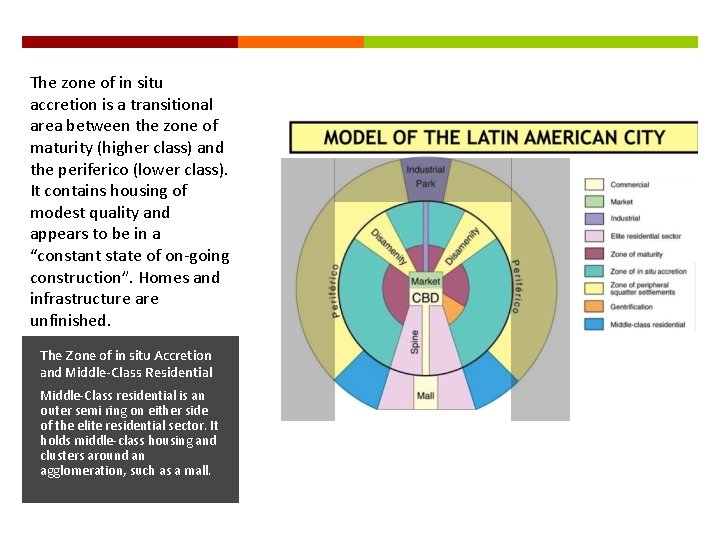Click the Gentrification legend swatch
Screen dimensions: 720x540
(x=594, y=306)
